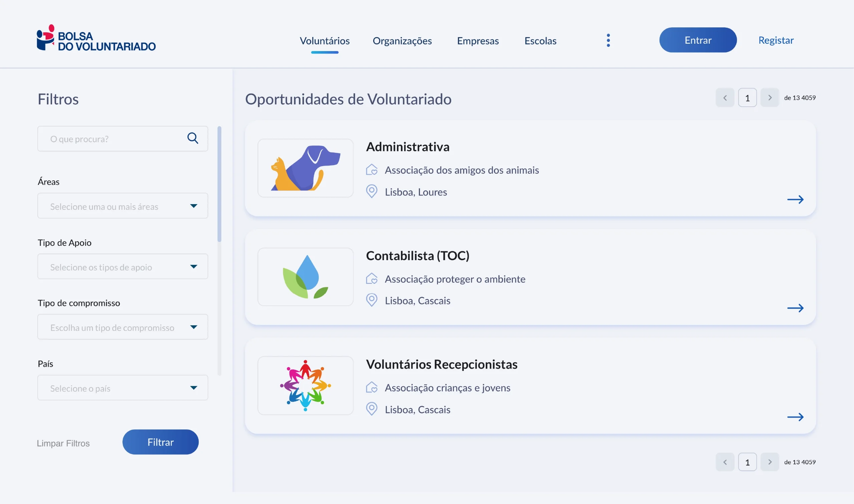This screenshot has height=504, width=854.
Task: Select the Empresas tab
Action: (478, 41)
